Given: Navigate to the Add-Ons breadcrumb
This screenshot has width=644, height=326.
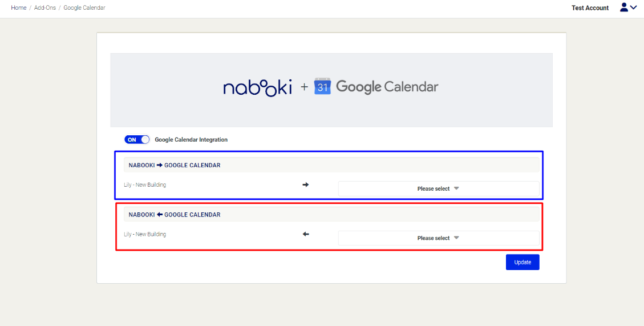Looking at the screenshot, I should 45,8.
